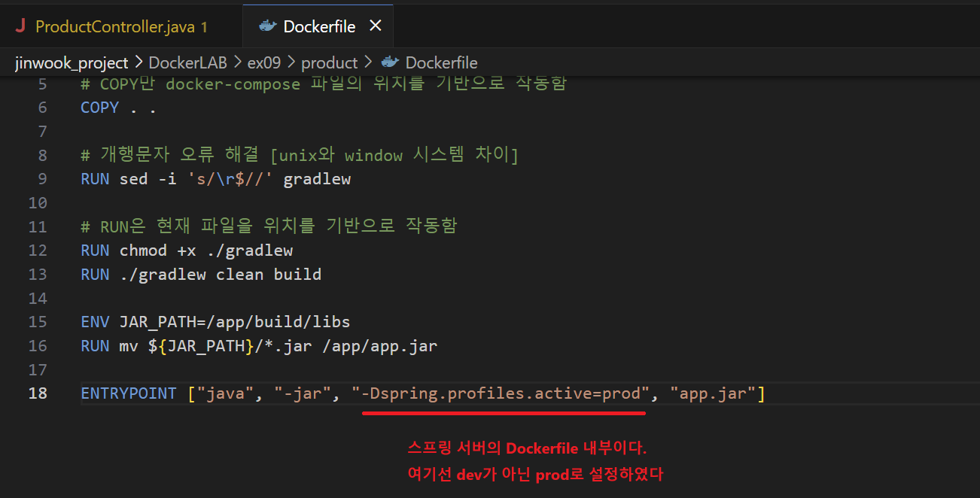Click the comment on line 8 about unix와 window
This screenshot has height=498, width=980.
[x=300, y=156]
